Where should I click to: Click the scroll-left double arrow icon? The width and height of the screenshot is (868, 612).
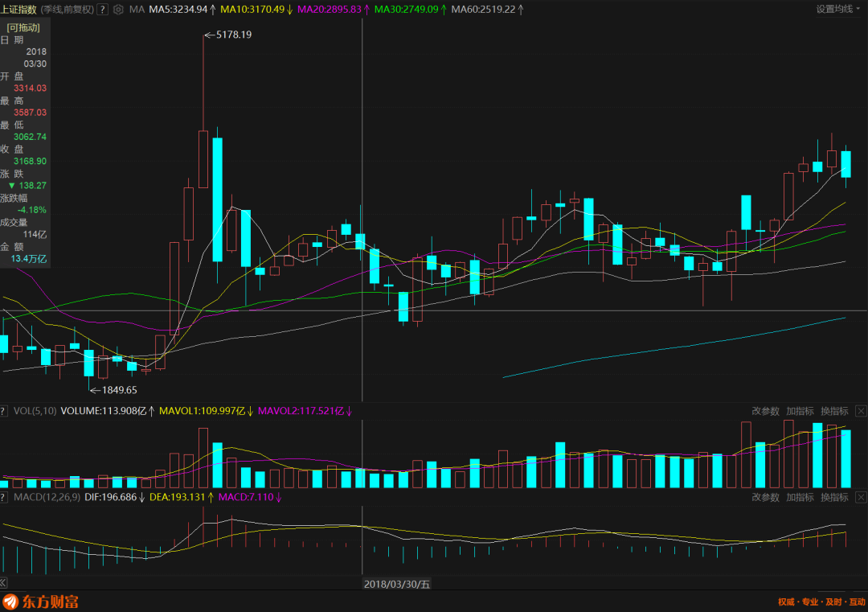(3, 582)
